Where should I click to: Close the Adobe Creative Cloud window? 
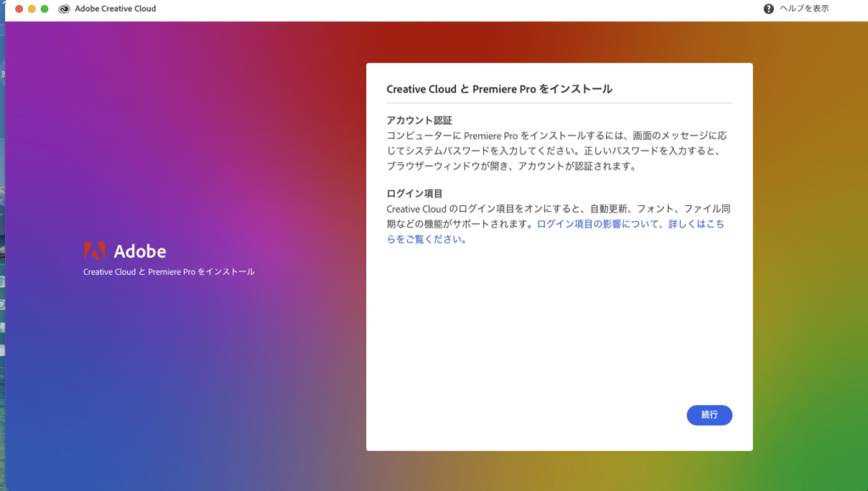pos(19,8)
